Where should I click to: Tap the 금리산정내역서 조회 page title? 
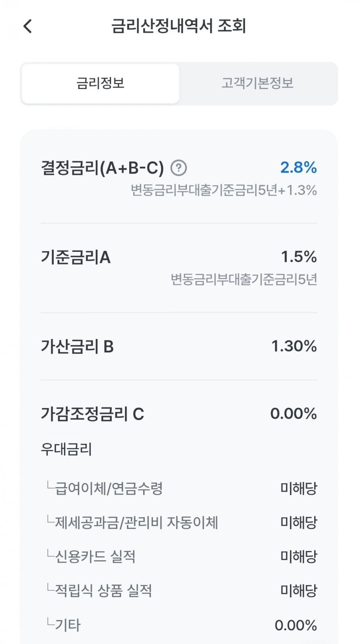click(179, 26)
